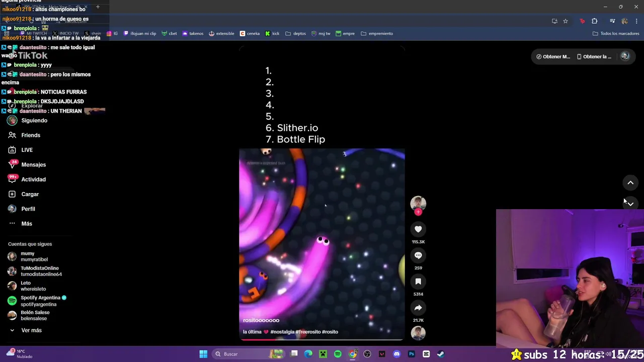Click the Obtener la... app button

[594, 57]
